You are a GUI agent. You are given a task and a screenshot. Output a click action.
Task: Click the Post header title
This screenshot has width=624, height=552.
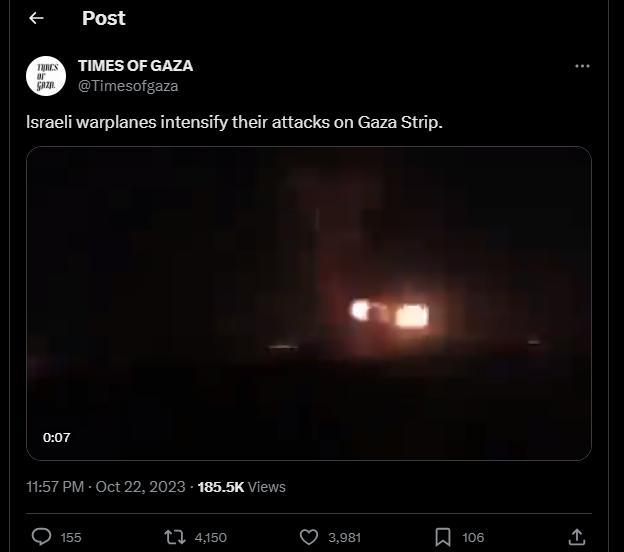pos(103,18)
